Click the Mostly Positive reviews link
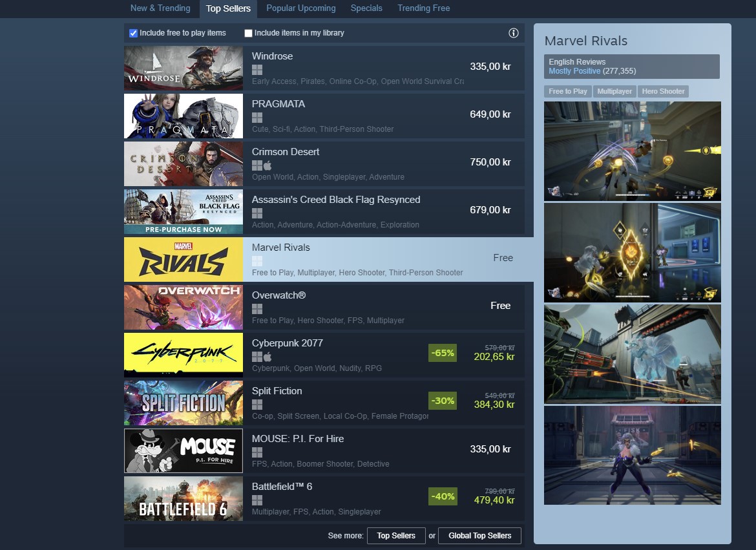 (574, 71)
